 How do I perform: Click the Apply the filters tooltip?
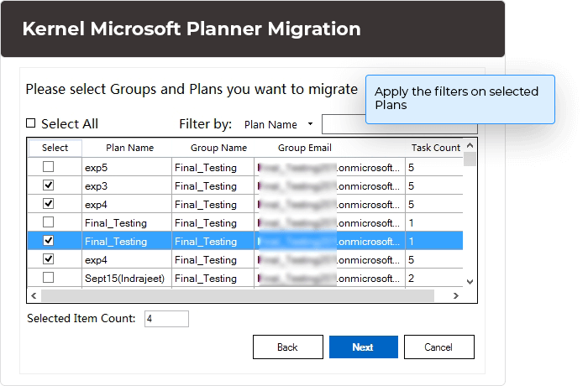click(460, 99)
